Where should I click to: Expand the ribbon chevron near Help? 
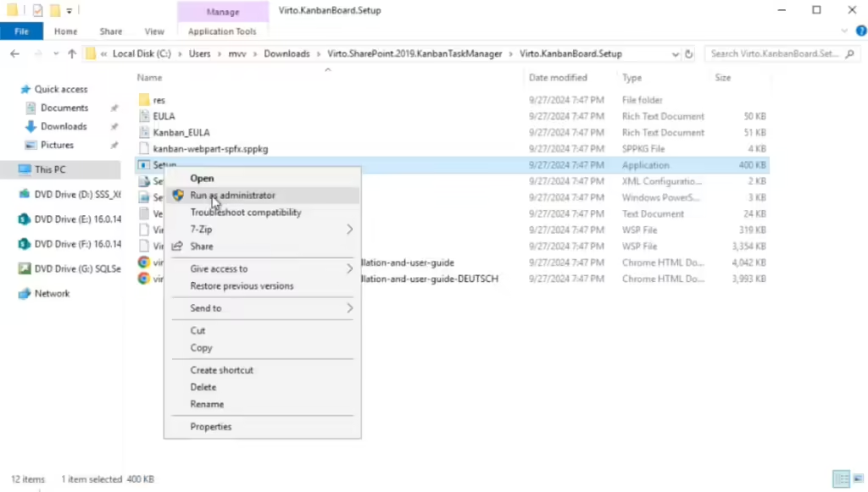tap(844, 31)
